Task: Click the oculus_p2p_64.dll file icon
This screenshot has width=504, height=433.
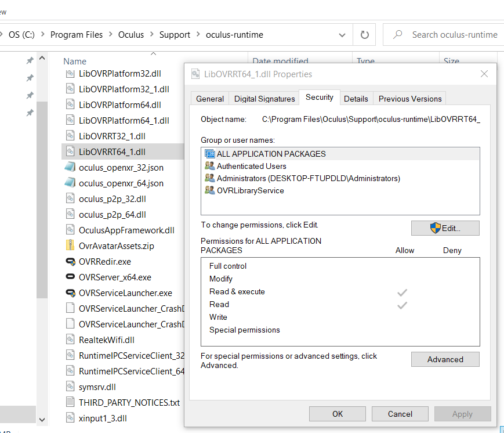Action: (x=70, y=214)
